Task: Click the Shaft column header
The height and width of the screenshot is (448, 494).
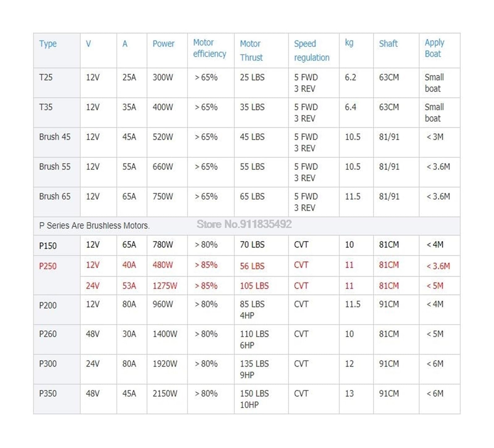Action: tap(388, 44)
